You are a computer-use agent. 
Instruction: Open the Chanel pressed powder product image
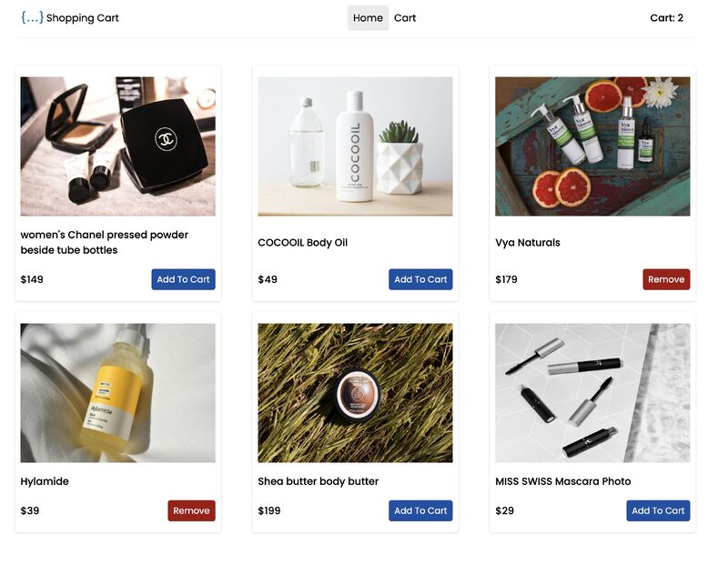[x=118, y=146]
